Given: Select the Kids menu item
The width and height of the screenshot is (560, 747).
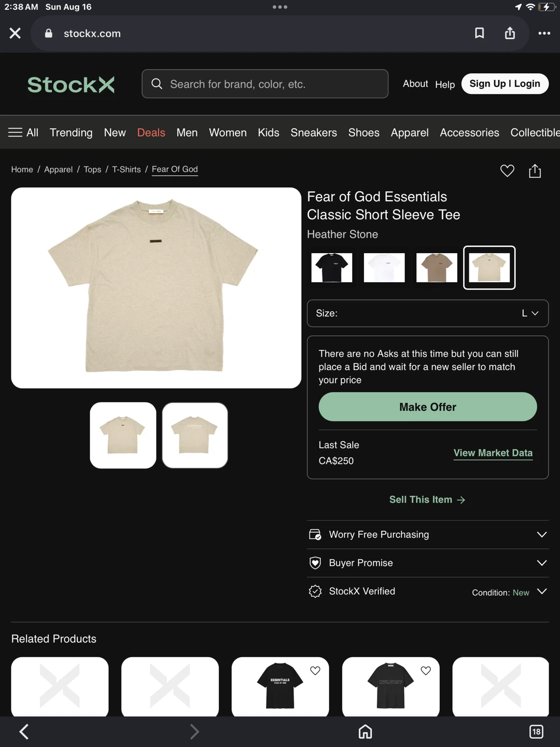Looking at the screenshot, I should pos(269,133).
